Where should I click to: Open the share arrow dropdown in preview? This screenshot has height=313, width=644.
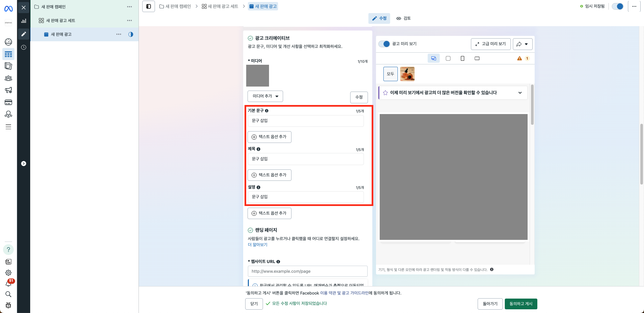click(x=522, y=44)
